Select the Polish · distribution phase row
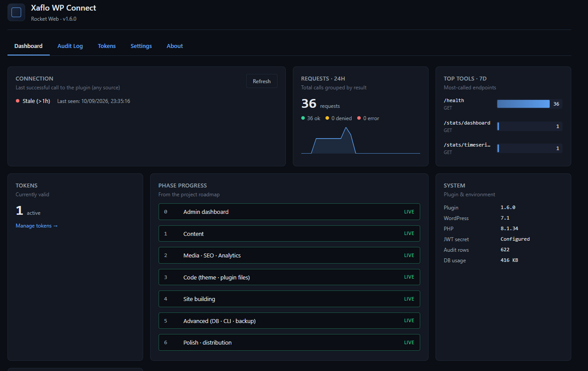588x371 pixels. click(289, 342)
